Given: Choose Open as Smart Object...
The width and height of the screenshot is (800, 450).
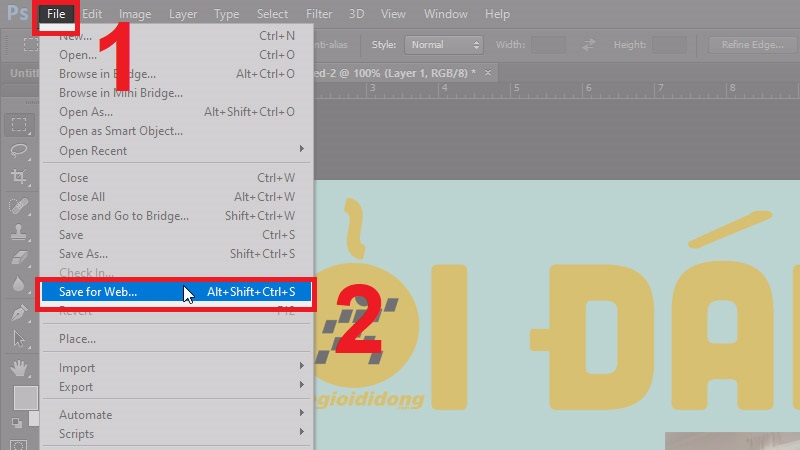Looking at the screenshot, I should [x=177, y=131].
